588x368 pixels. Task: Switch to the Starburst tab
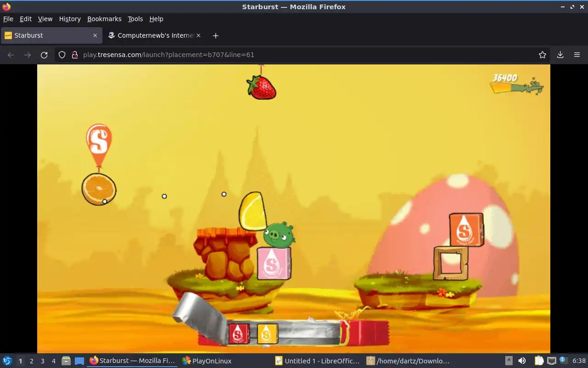tap(51, 35)
